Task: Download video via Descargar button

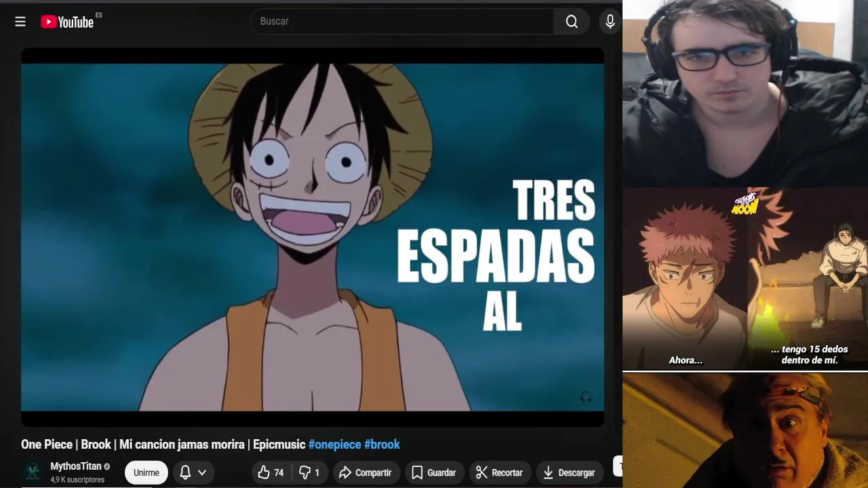Action: coord(570,472)
